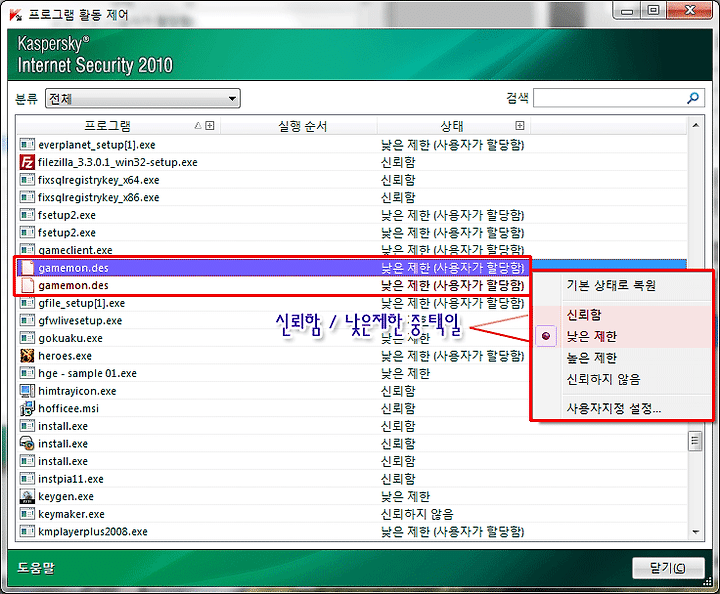Click the gfwlivesetup.exe icon
Viewport: 720px width, 594px height.
pyautogui.click(x=27, y=320)
